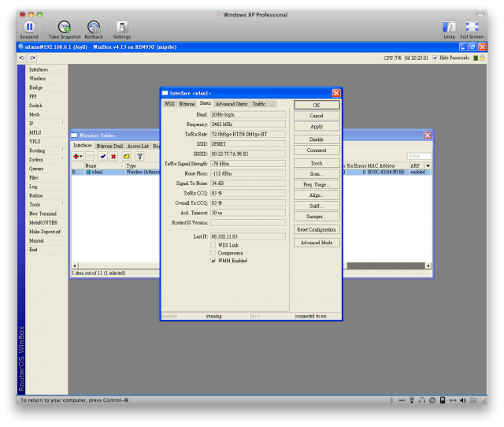Open the add interface dropdown arrow
The width and height of the screenshot is (504, 427).
tap(81, 157)
